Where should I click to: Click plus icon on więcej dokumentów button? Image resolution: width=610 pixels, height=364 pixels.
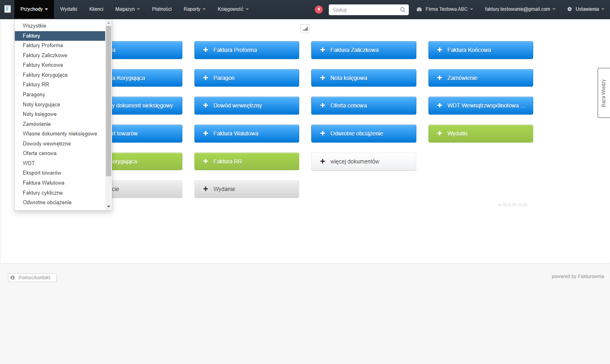point(323,161)
